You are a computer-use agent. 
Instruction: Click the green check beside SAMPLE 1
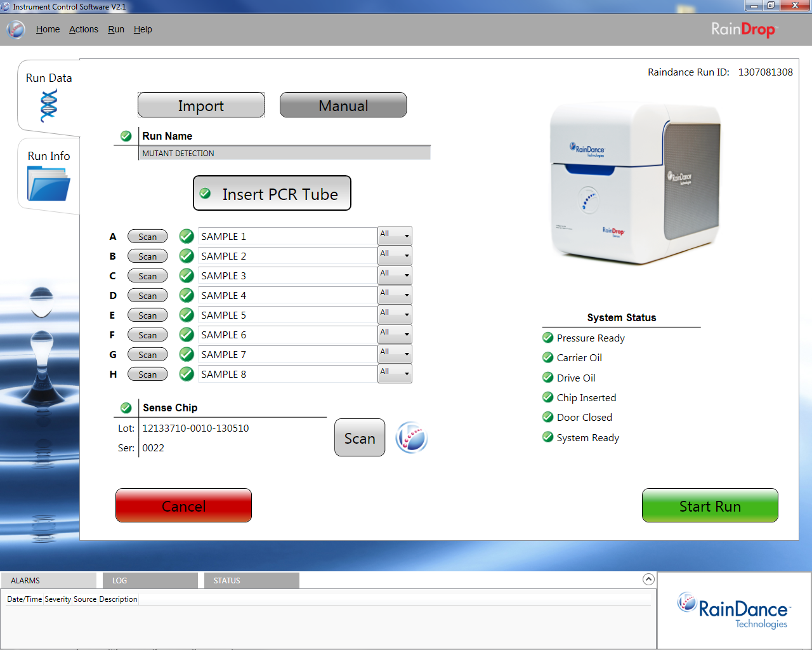click(x=187, y=236)
